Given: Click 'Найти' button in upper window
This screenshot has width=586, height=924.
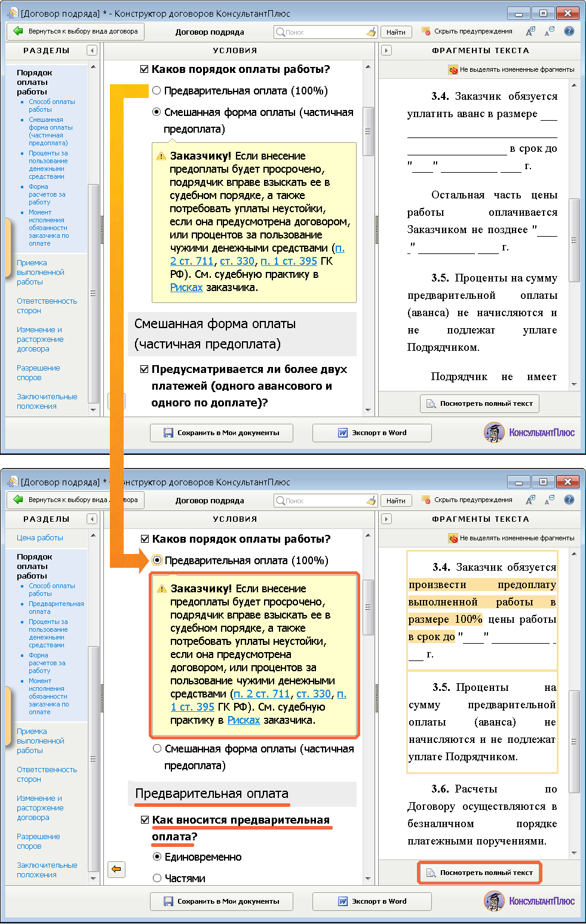Looking at the screenshot, I should (396, 32).
